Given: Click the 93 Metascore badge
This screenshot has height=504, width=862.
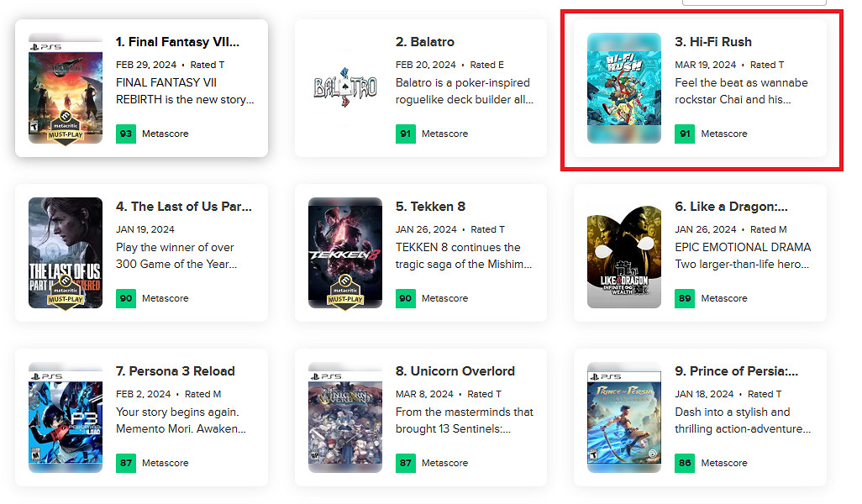Looking at the screenshot, I should pyautogui.click(x=126, y=134).
